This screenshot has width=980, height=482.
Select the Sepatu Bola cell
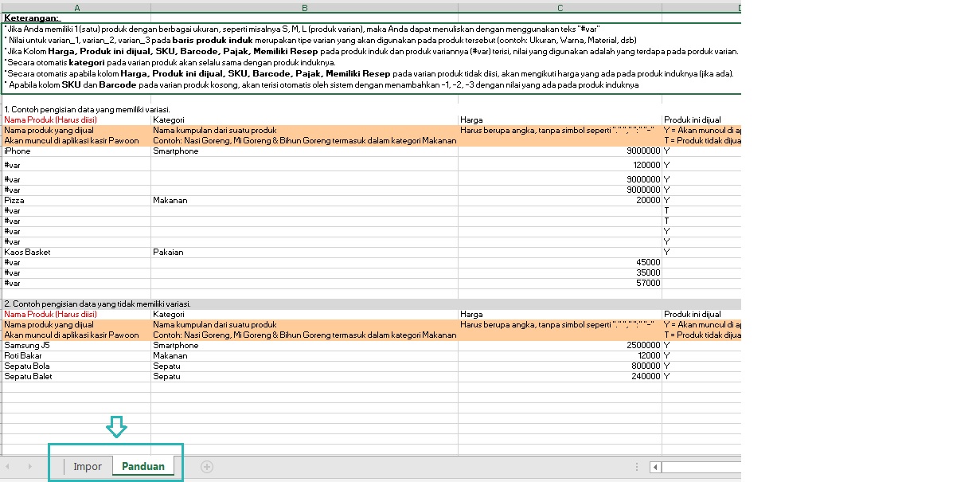76,366
